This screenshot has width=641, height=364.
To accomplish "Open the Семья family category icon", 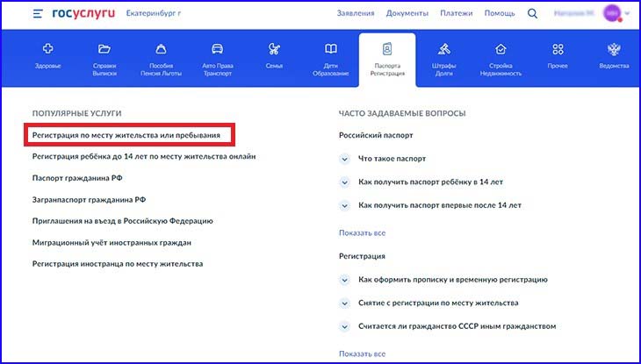I will [275, 49].
